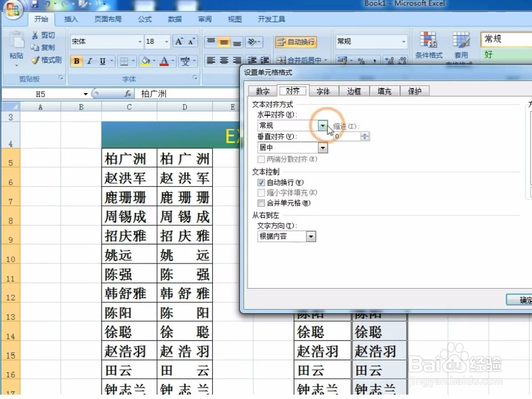Image resolution: width=532 pixels, height=399 pixels.
Task: Open the 垂直对齐 vertical alignment dropdown
Action: point(323,147)
